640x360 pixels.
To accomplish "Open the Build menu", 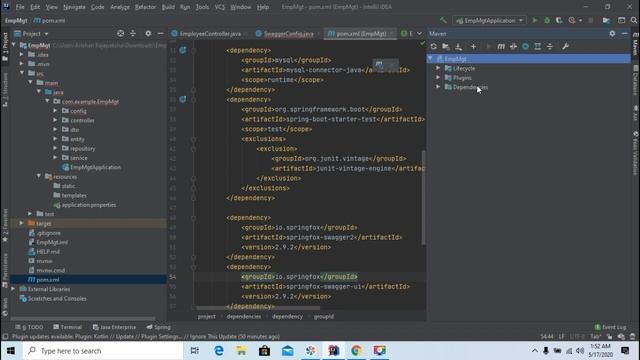I will (x=168, y=7).
